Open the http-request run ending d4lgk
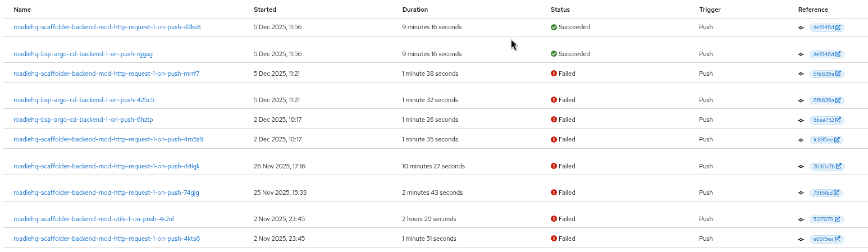 [x=106, y=166]
